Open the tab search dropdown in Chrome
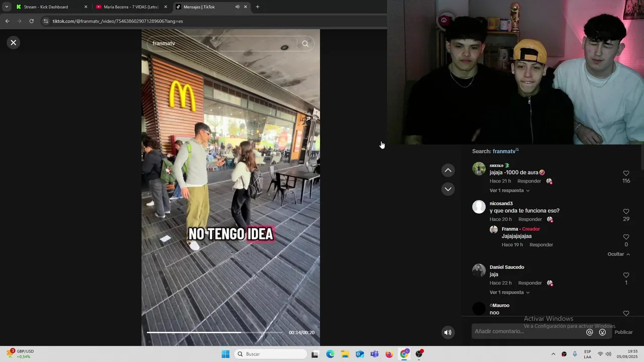644x362 pixels. click(x=7, y=7)
